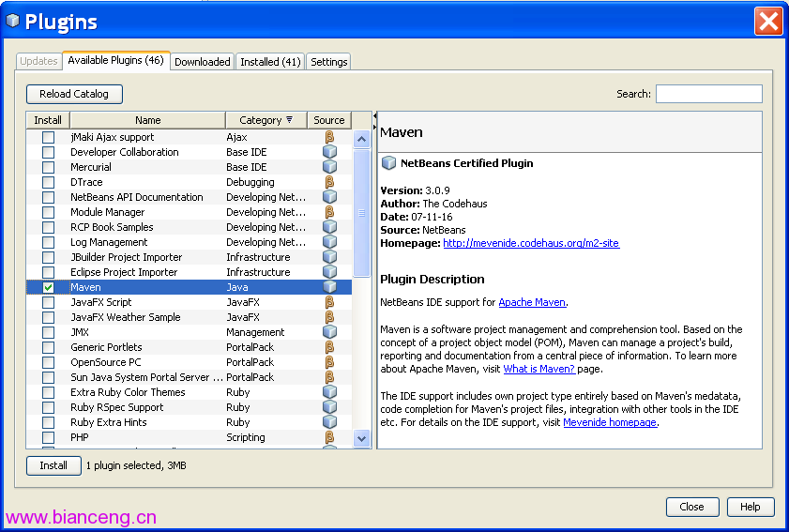Sort by the Install column header
The image size is (789, 532).
click(48, 120)
